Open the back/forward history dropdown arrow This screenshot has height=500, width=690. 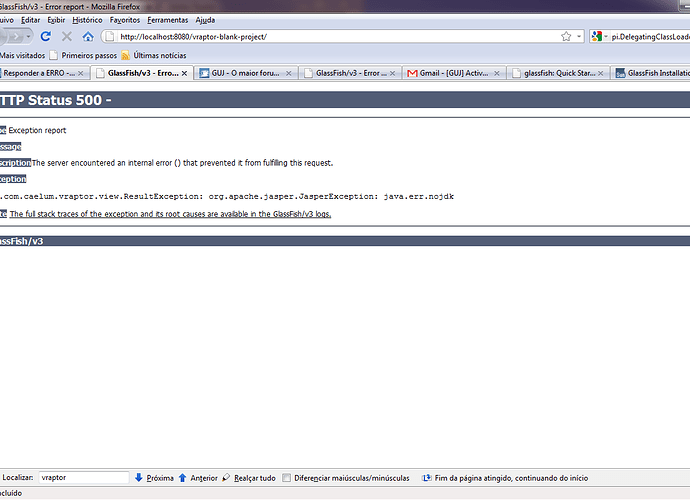point(28,36)
